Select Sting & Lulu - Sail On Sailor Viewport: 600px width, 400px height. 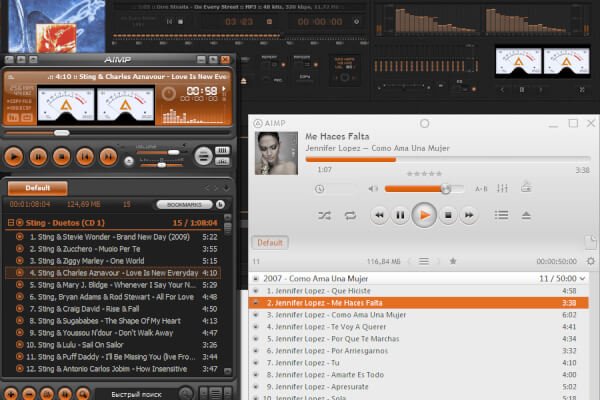point(113,344)
